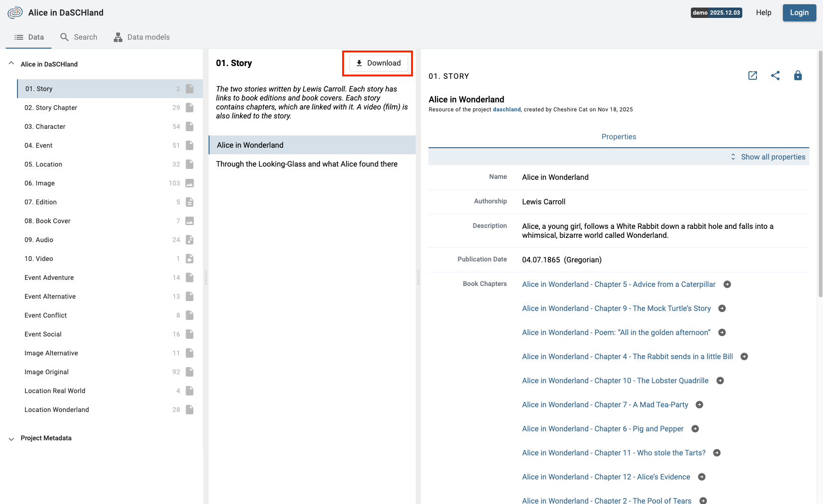The height and width of the screenshot is (504, 823).
Task: Toggle the lock icon on the resource
Action: pos(798,76)
